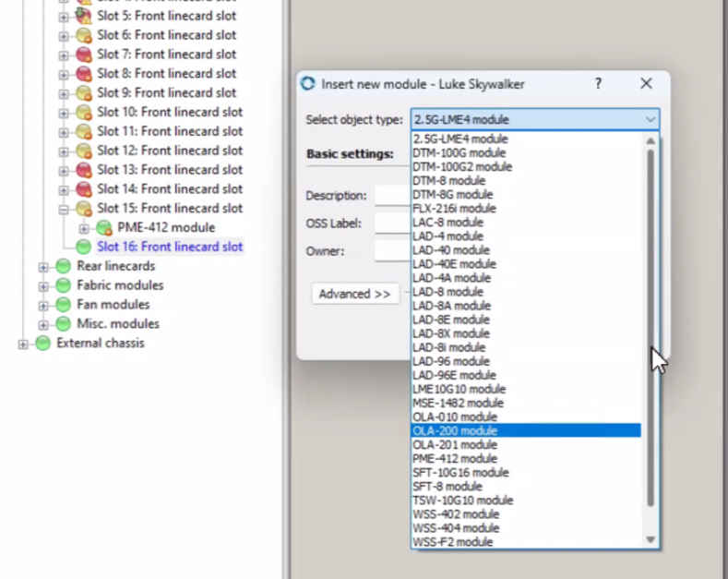Click the dropdown list scroll up arrow
Viewport: 728px width, 579px height.
point(650,140)
